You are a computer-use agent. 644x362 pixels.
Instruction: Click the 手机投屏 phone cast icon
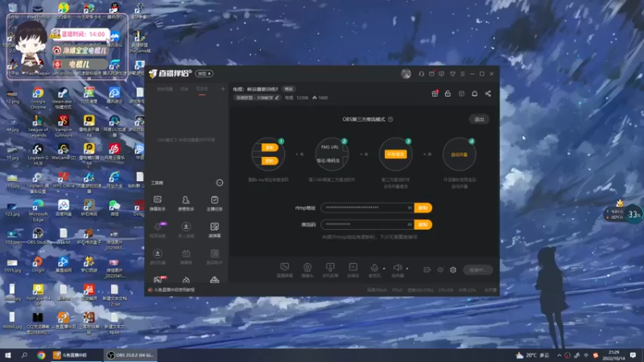[330, 270]
